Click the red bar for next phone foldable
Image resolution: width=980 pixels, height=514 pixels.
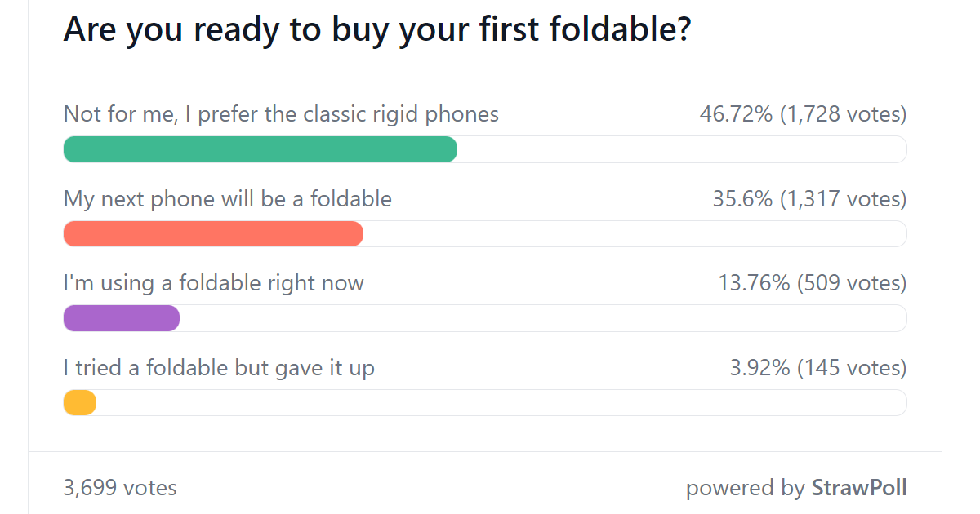(213, 233)
